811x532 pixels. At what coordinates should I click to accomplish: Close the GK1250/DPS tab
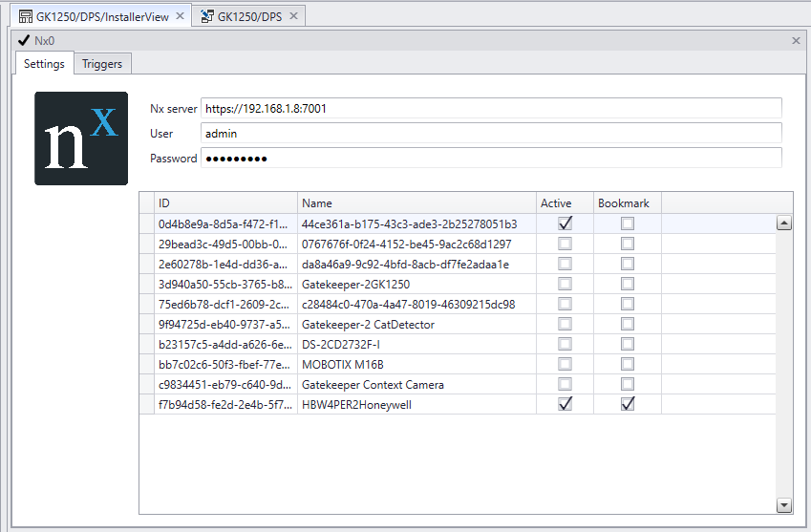(293, 16)
